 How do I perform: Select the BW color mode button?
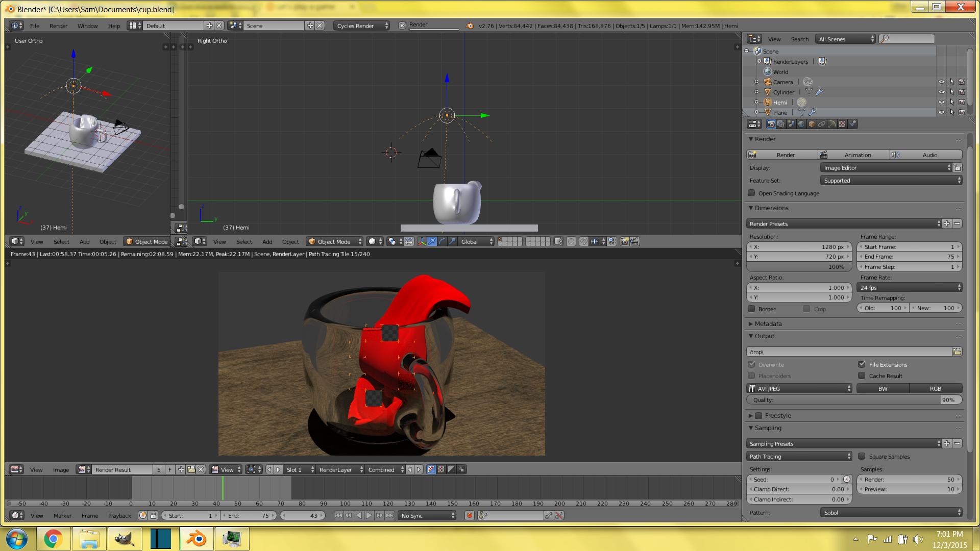click(883, 388)
